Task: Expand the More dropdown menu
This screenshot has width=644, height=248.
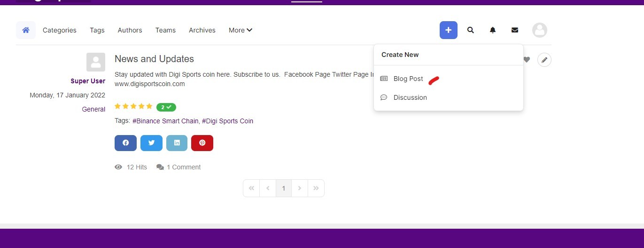Action: 241,30
